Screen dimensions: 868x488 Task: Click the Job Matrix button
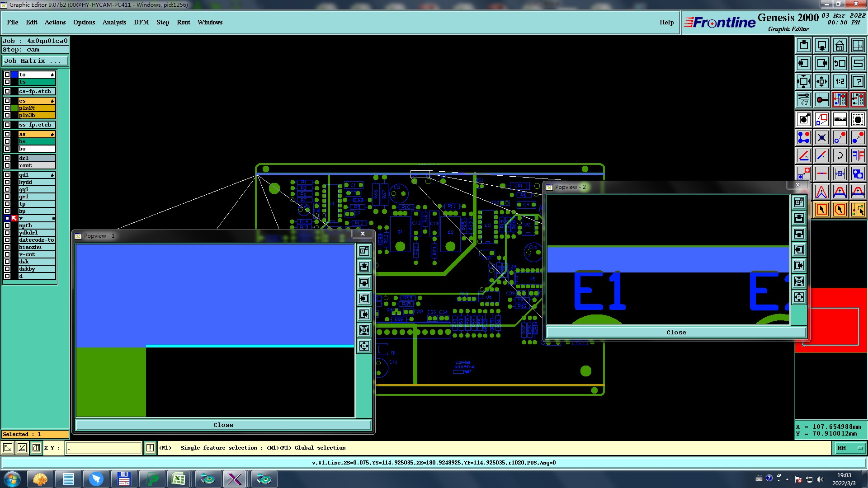(x=35, y=61)
